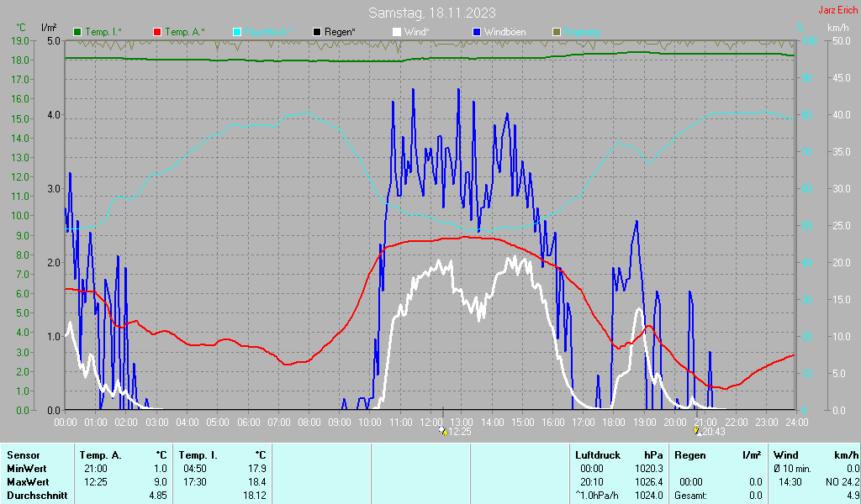The image size is (861, 504).
Task: Select the 'Wind*' legend label
Action: click(x=417, y=33)
